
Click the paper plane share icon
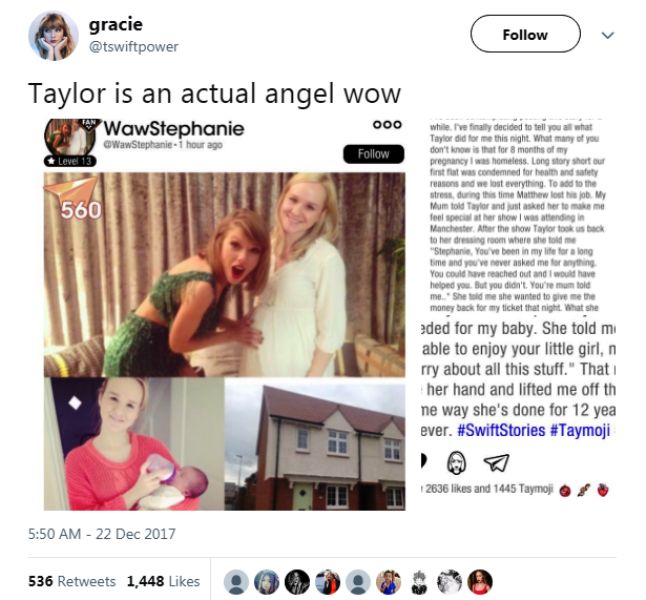tap(496, 462)
